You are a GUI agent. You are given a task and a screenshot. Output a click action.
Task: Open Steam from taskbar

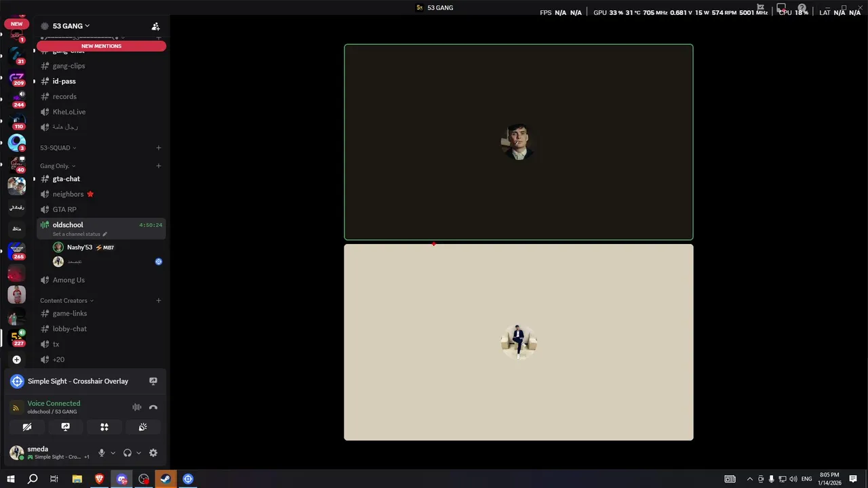[x=165, y=479]
